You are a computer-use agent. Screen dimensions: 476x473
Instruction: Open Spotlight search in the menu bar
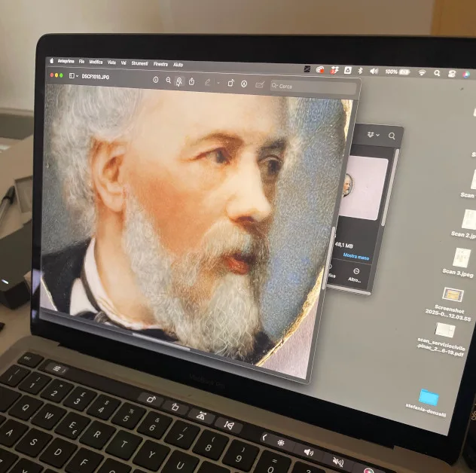tap(437, 73)
